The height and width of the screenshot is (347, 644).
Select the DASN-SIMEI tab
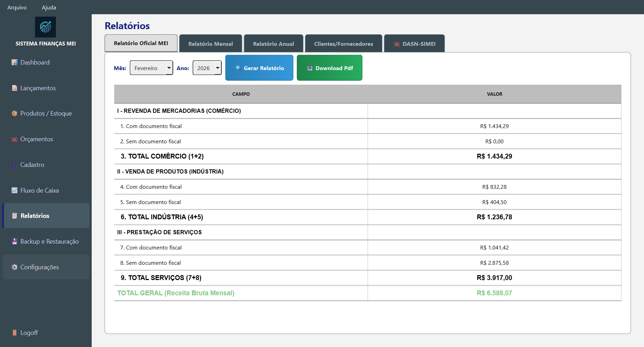(415, 44)
